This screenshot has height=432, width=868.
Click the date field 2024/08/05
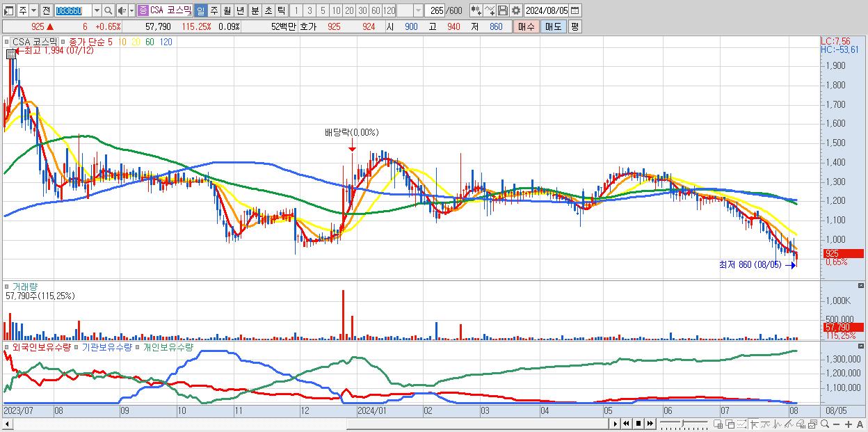tap(546, 10)
